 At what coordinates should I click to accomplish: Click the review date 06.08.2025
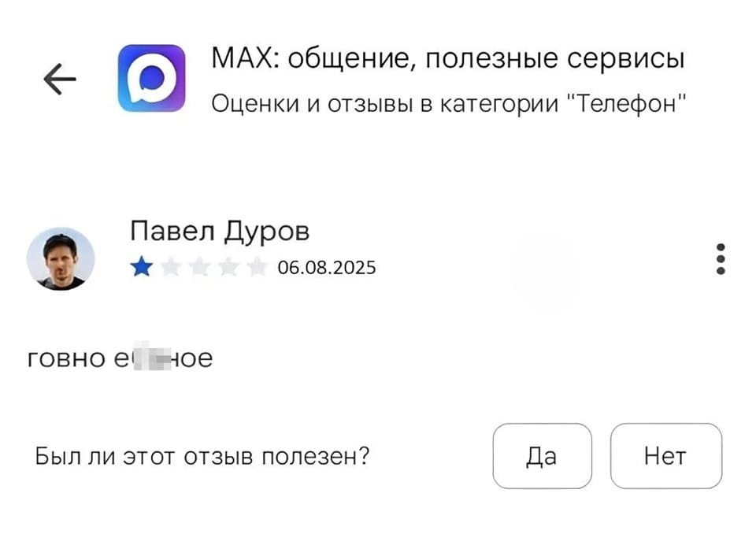point(328,267)
